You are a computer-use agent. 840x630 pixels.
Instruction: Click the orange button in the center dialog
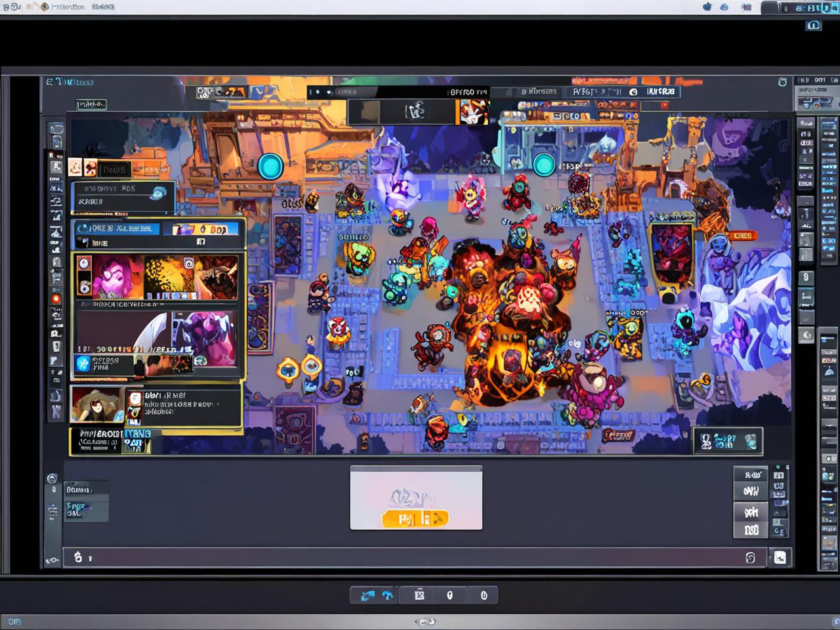click(x=415, y=518)
